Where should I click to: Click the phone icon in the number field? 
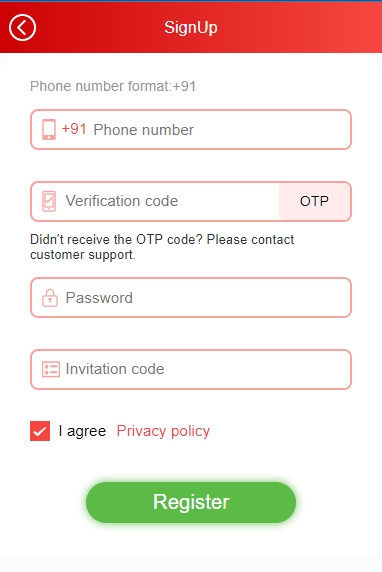(x=49, y=130)
